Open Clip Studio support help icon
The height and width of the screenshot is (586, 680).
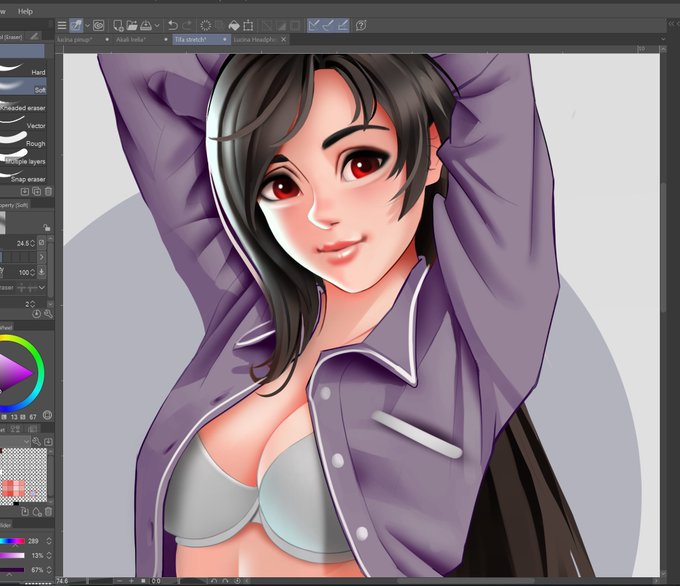[361, 26]
